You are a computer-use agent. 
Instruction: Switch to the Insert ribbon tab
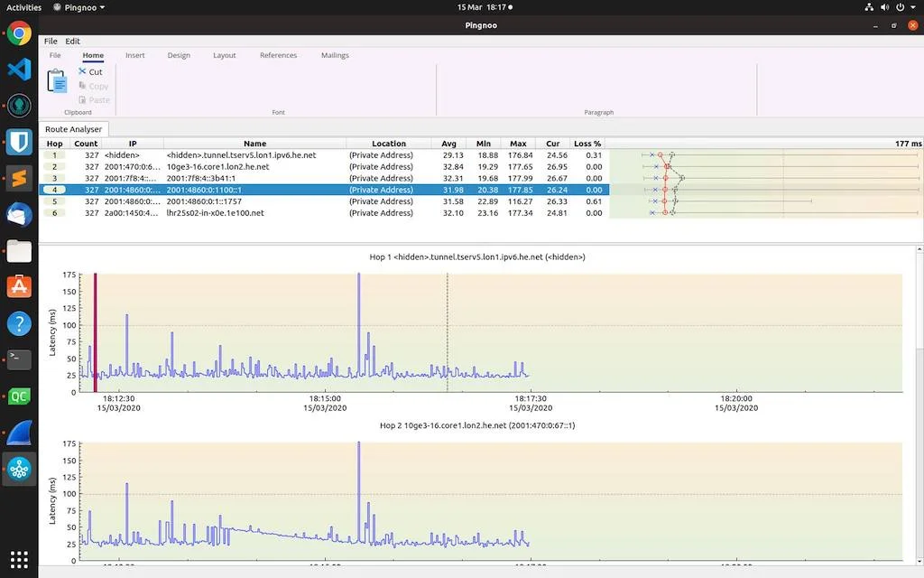(x=135, y=55)
